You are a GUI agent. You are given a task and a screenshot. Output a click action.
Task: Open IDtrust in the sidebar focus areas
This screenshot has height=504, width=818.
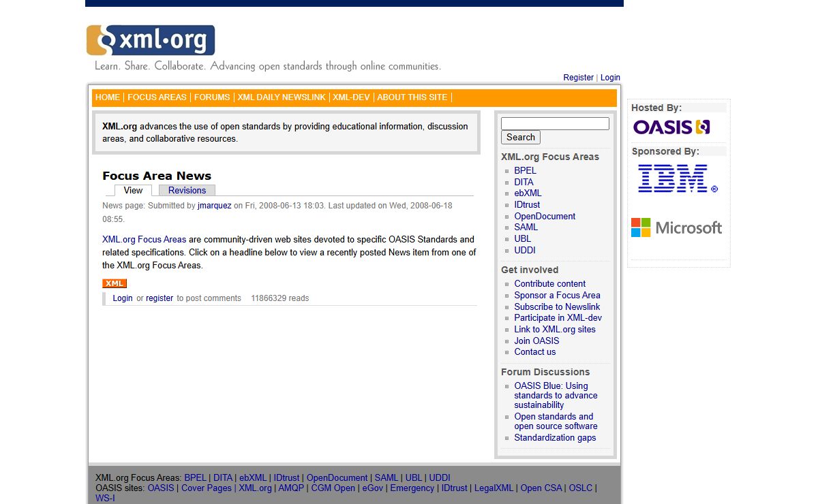pos(527,204)
